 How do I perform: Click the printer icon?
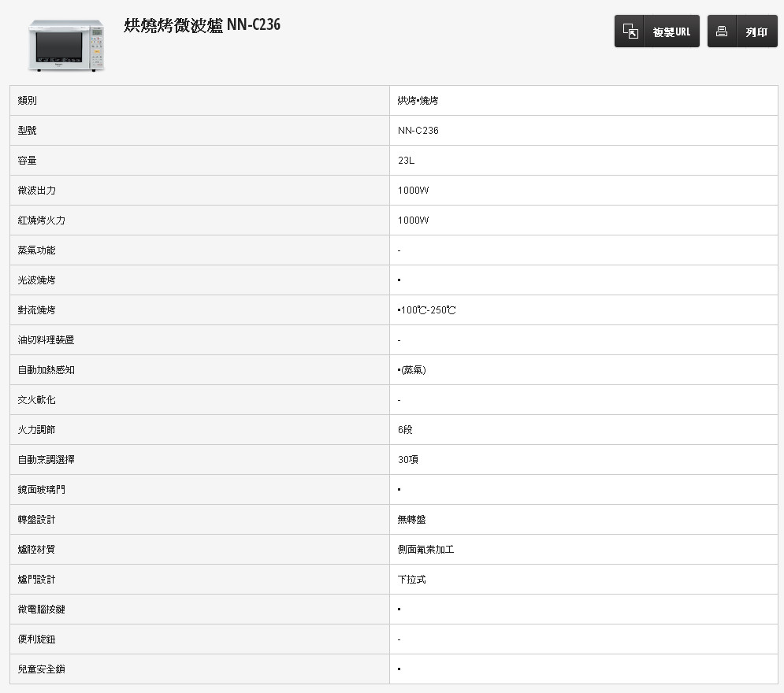722,31
